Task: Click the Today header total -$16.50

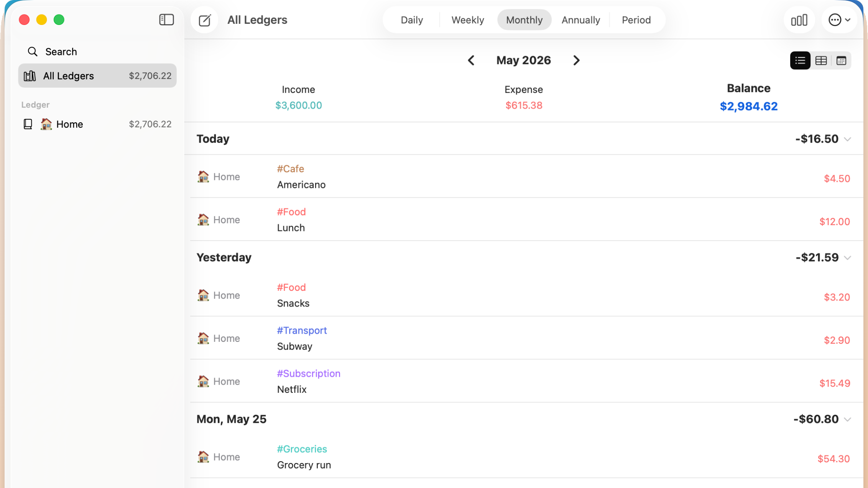Action: (x=817, y=138)
